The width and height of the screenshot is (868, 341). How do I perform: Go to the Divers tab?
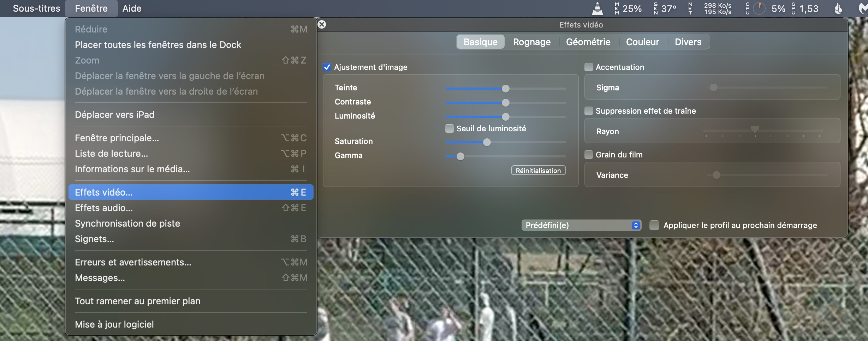tap(688, 42)
